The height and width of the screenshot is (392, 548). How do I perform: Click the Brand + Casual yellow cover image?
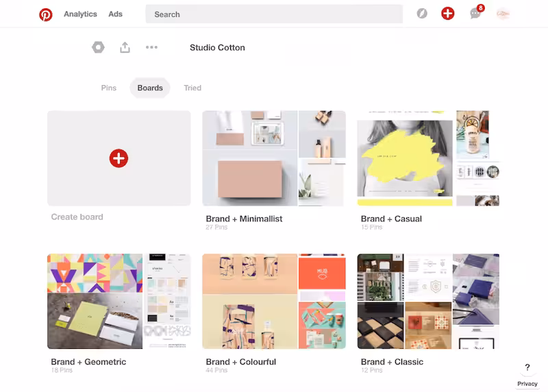point(405,158)
